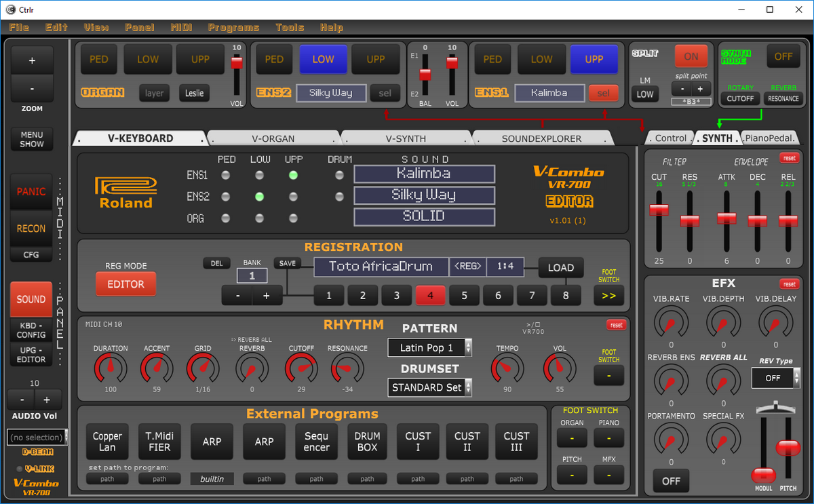Click the registration LOAD button
This screenshot has height=504, width=814.
[x=561, y=267]
